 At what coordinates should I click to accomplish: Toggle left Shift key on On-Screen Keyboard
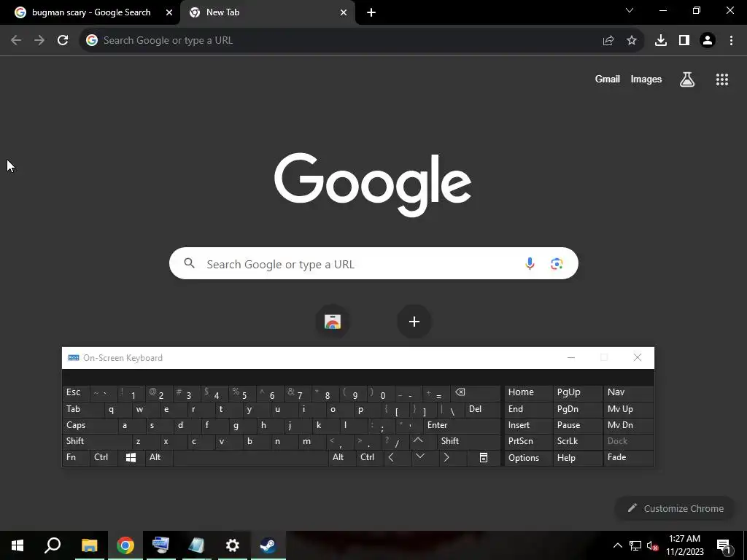(97, 441)
